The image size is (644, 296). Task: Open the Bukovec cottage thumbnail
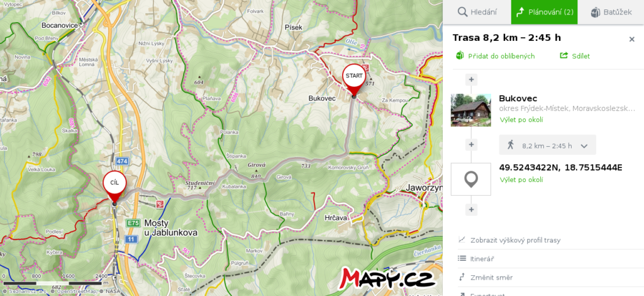click(470, 110)
